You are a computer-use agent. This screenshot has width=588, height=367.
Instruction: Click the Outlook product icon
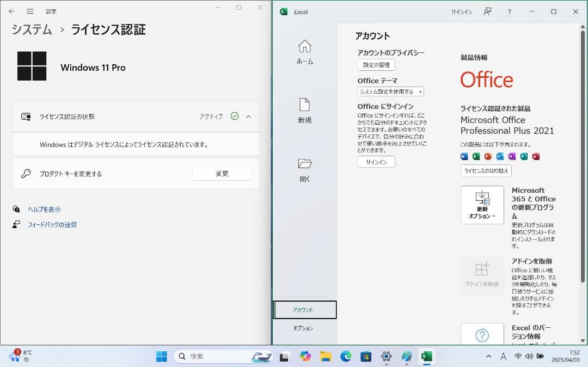point(500,156)
